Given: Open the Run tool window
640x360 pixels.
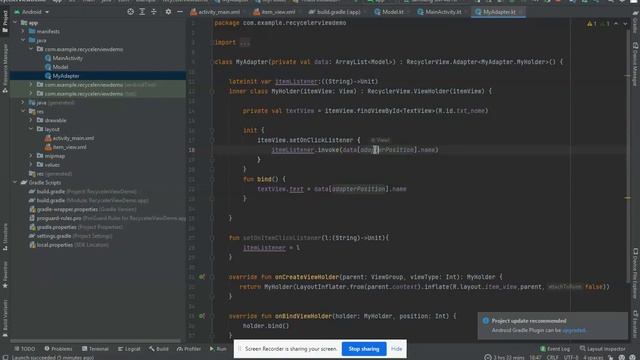Looking at the screenshot, I should pos(218,349).
